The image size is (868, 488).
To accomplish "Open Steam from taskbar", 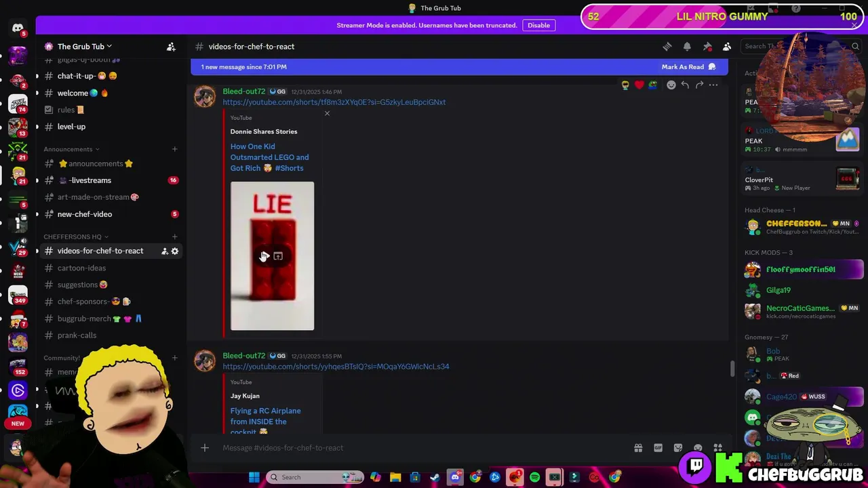I will [x=435, y=477].
